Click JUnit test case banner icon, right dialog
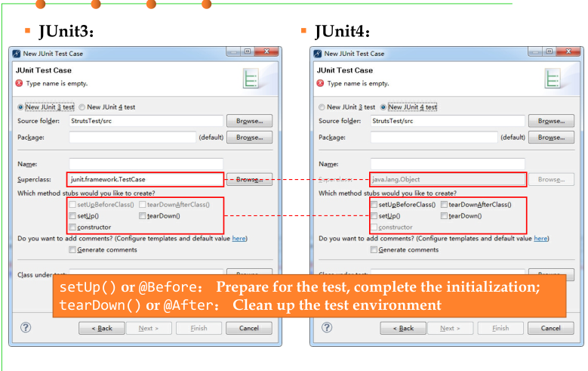This screenshot has width=588, height=371. pos(552,79)
